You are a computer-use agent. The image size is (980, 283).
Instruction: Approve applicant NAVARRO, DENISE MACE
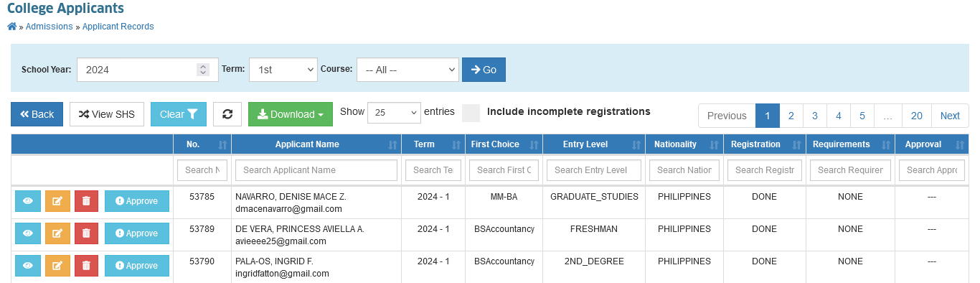[136, 201]
